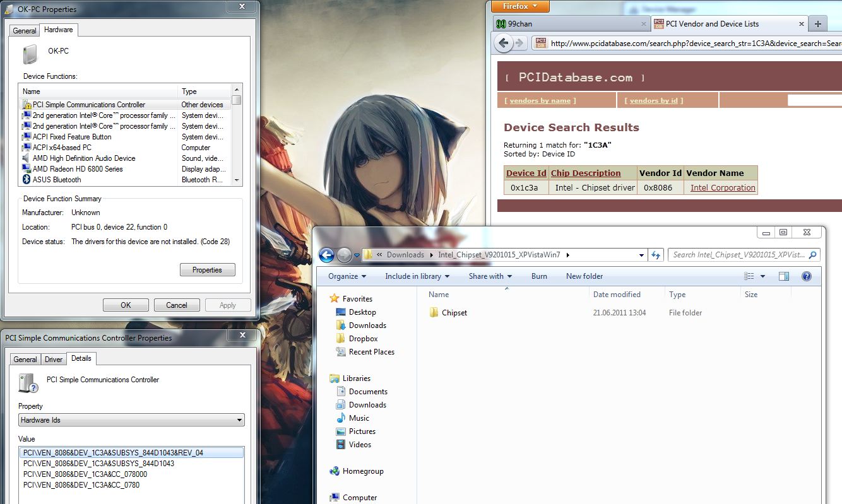Image resolution: width=842 pixels, height=504 pixels.
Task: Click the Chipset folder icon
Action: (434, 312)
